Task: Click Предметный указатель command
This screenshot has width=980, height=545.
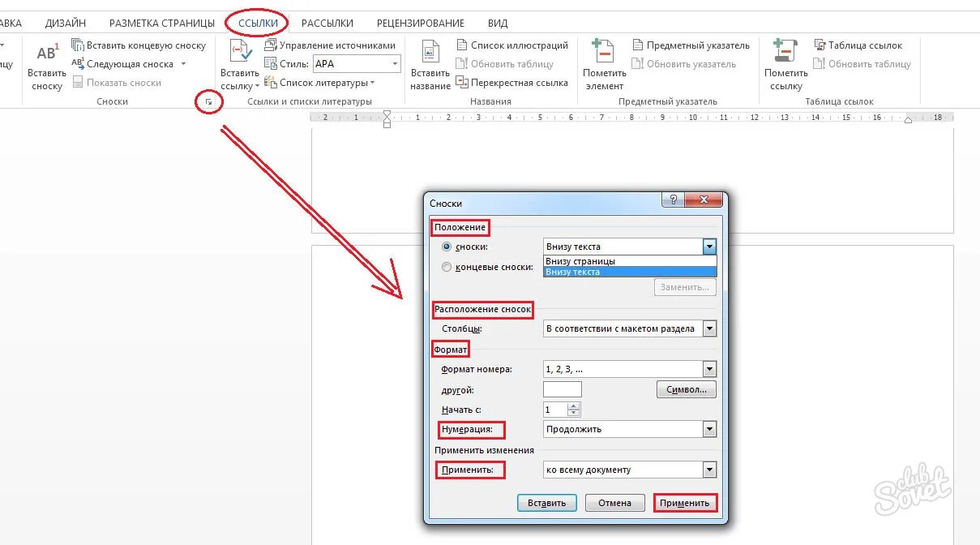Action: pos(690,45)
